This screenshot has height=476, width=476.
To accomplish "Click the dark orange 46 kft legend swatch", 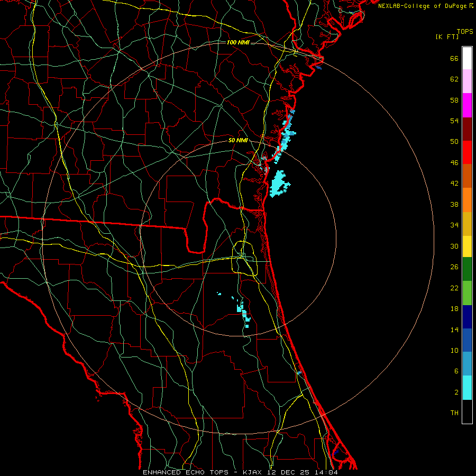I will pyautogui.click(x=467, y=176).
